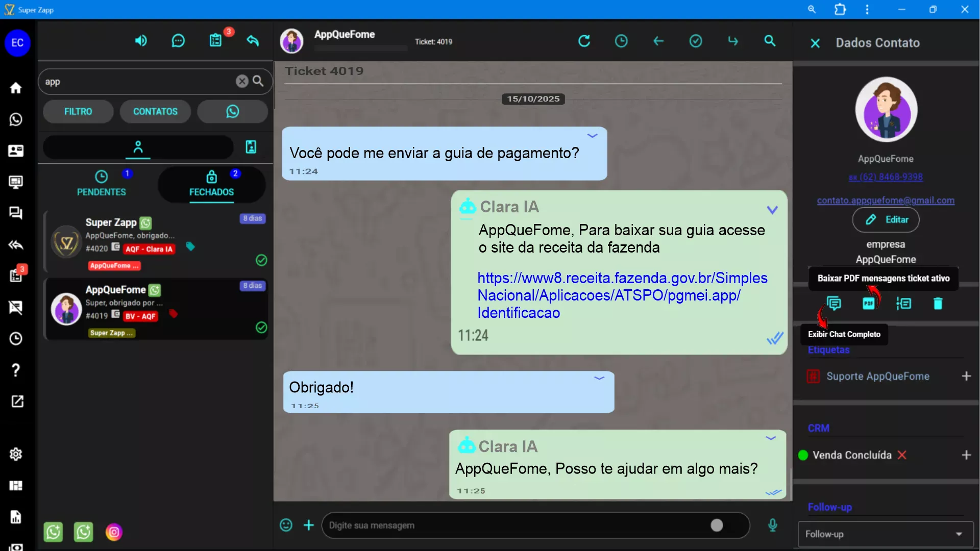Open the Follow-up dropdown
980x551 pixels.
click(886, 534)
